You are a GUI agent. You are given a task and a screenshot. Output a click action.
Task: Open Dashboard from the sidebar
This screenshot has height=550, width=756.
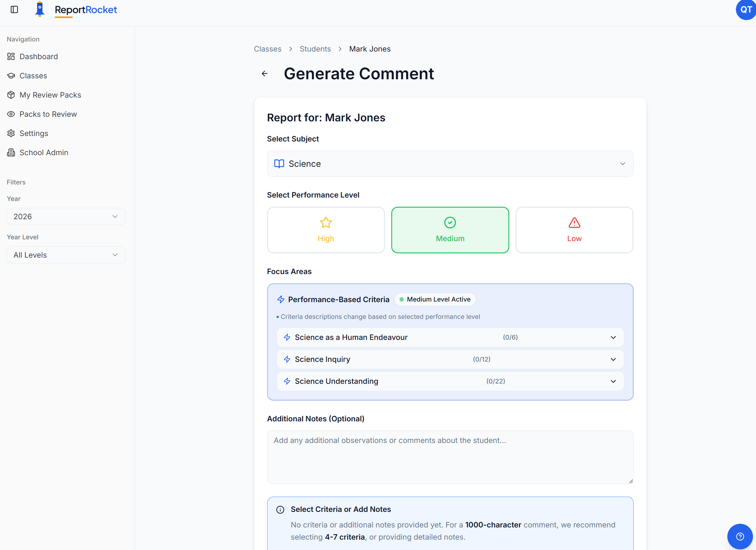click(38, 56)
